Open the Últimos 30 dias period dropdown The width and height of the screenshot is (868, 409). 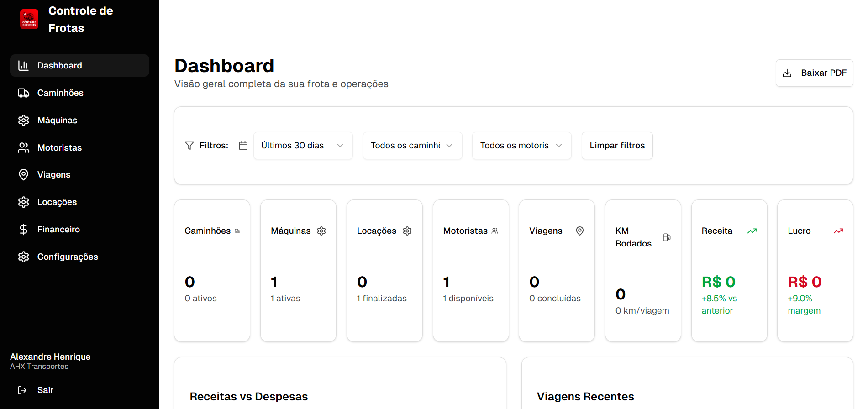point(303,146)
